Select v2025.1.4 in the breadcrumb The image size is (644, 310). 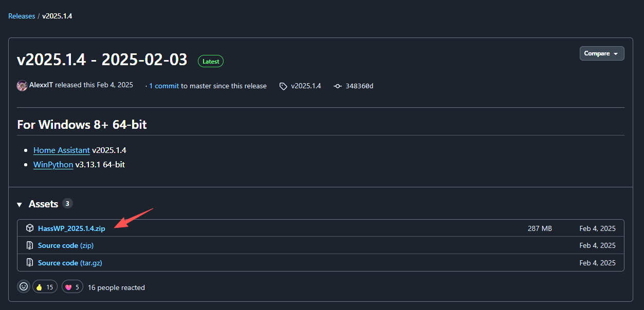57,16
